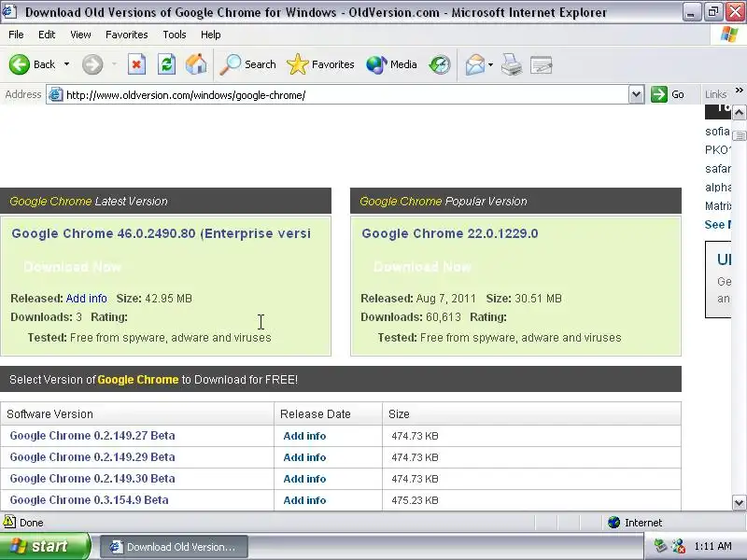Expand the address bar dropdown arrow
This screenshot has width=747, height=560.
637,94
